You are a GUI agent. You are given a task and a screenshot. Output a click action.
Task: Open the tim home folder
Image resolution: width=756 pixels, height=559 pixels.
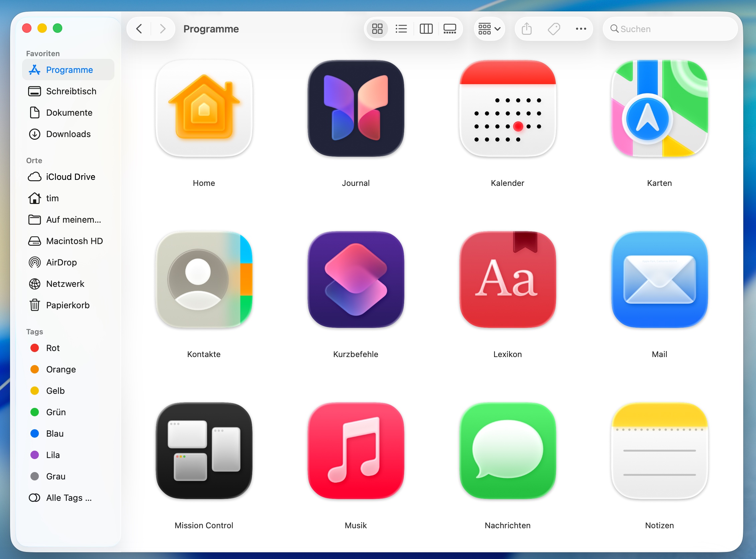[x=68, y=198]
